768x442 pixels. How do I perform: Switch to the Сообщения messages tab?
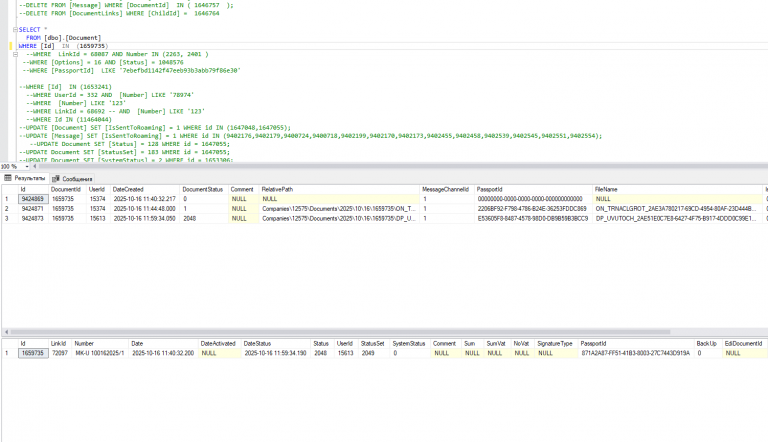pos(75,178)
